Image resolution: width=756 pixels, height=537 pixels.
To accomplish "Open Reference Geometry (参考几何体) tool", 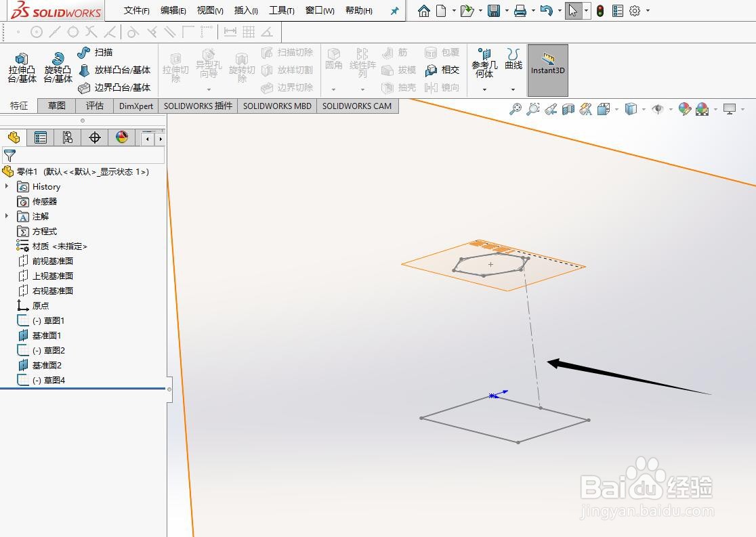I will pyautogui.click(x=484, y=63).
